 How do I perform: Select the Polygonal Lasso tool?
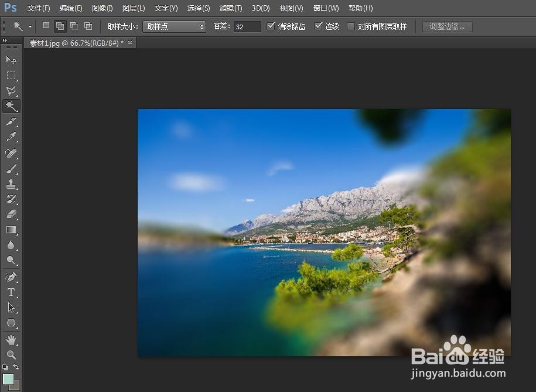[x=11, y=91]
